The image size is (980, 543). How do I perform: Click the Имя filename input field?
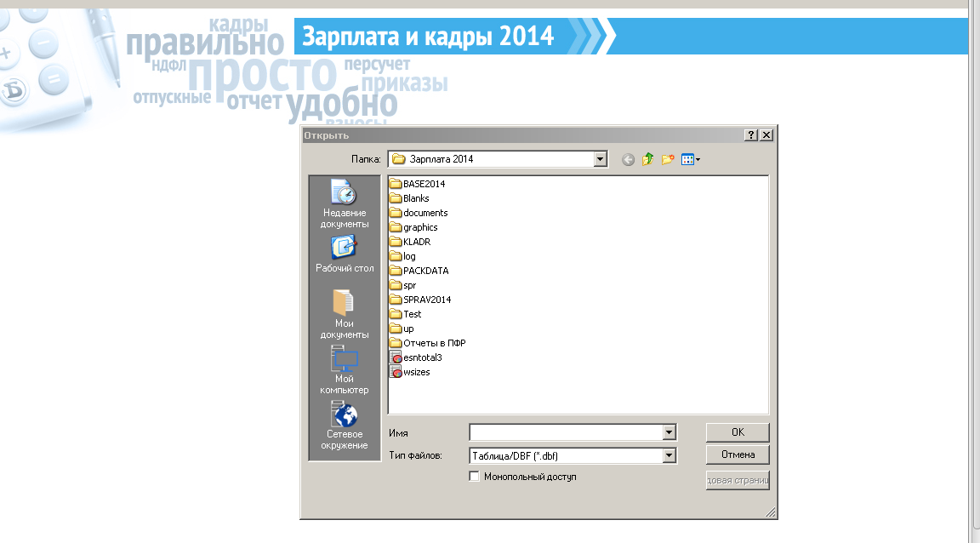pos(566,432)
